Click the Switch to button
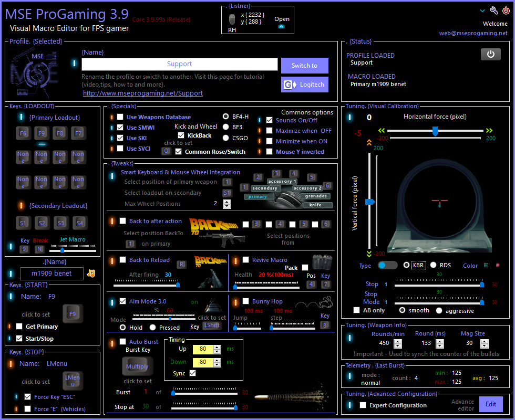Image resolution: width=515 pixels, height=420 pixels. tap(304, 66)
